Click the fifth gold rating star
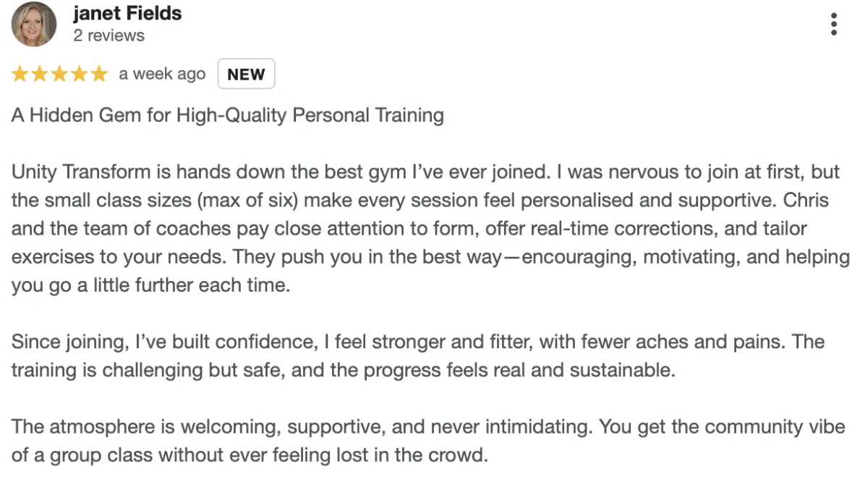 (x=98, y=74)
